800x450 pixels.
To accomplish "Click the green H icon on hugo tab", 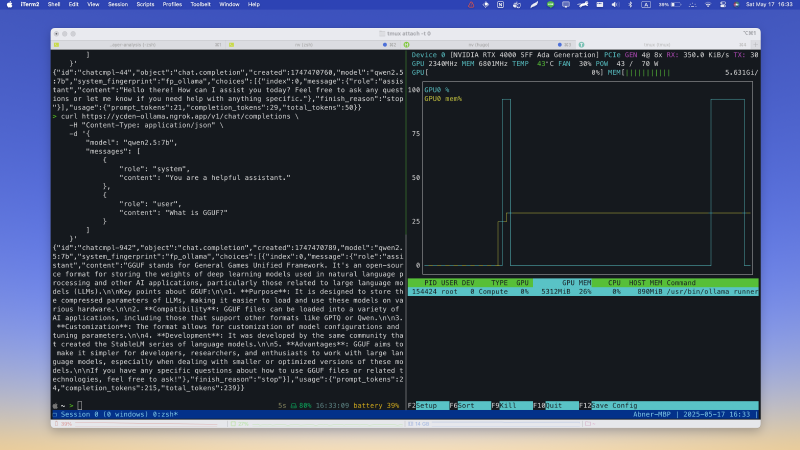I will click(x=407, y=45).
